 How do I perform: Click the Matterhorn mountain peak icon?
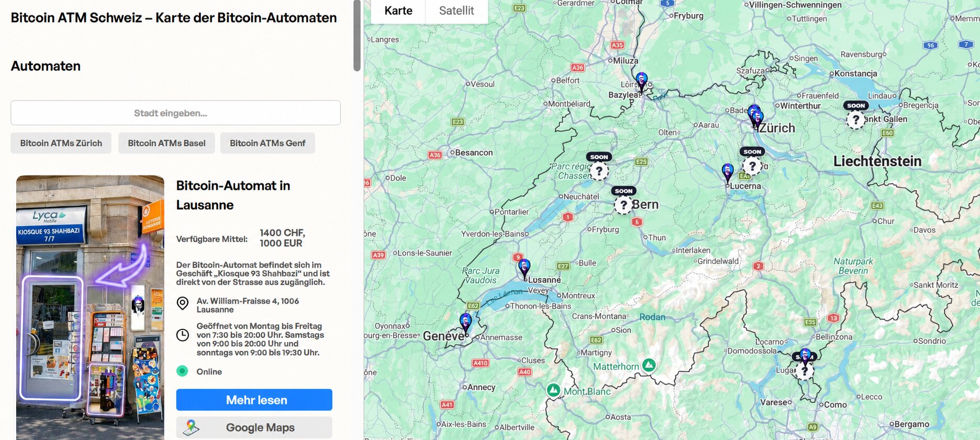click(649, 365)
